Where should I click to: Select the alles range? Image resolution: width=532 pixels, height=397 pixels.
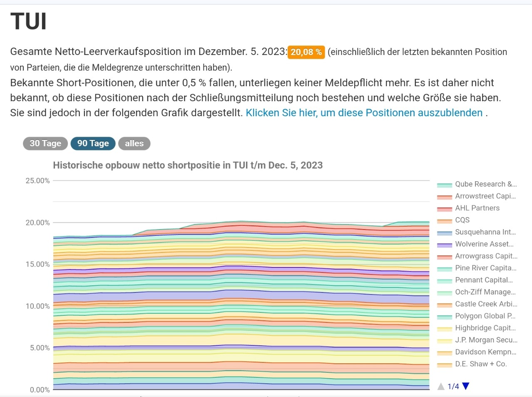[134, 143]
